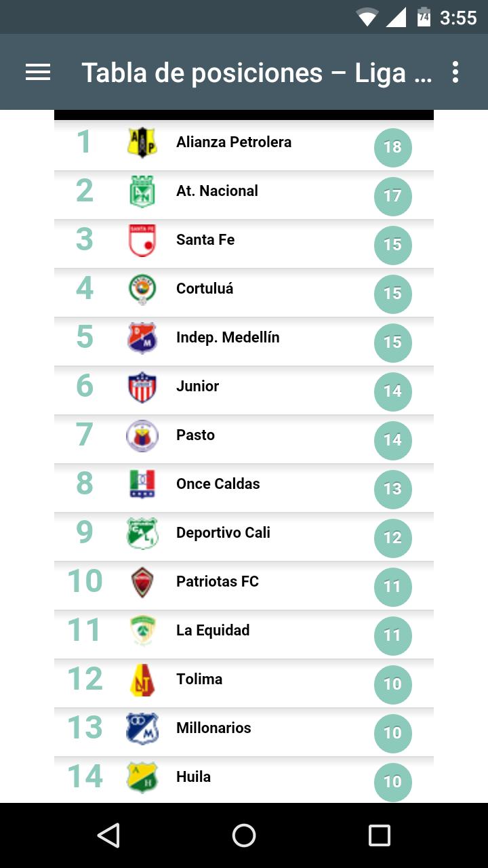Tap the At. Nacional team crest
Screen dimensions: 488x868
click(142, 191)
